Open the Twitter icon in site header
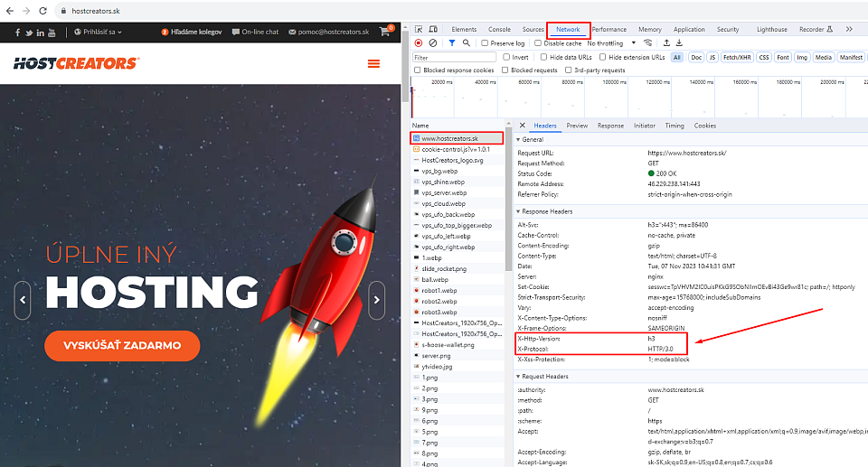Viewport: 868px width, 467px height. click(x=29, y=33)
